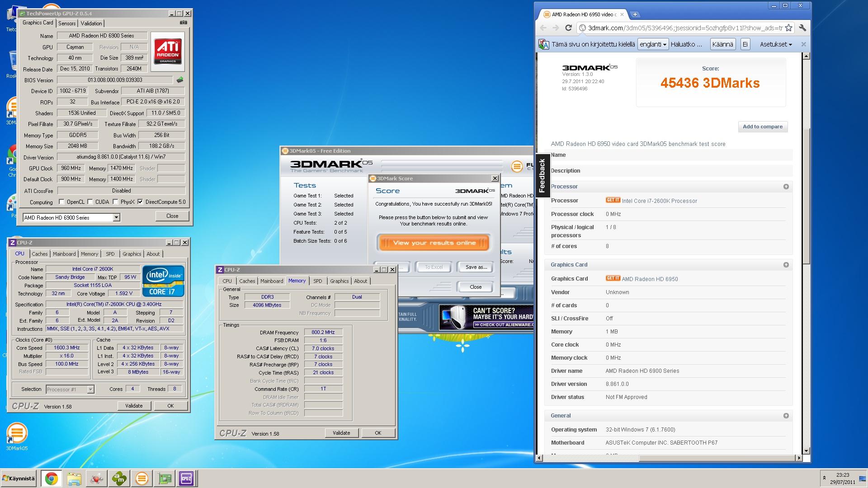
Task: Click Add to compare on 3DMark page
Action: click(x=763, y=127)
